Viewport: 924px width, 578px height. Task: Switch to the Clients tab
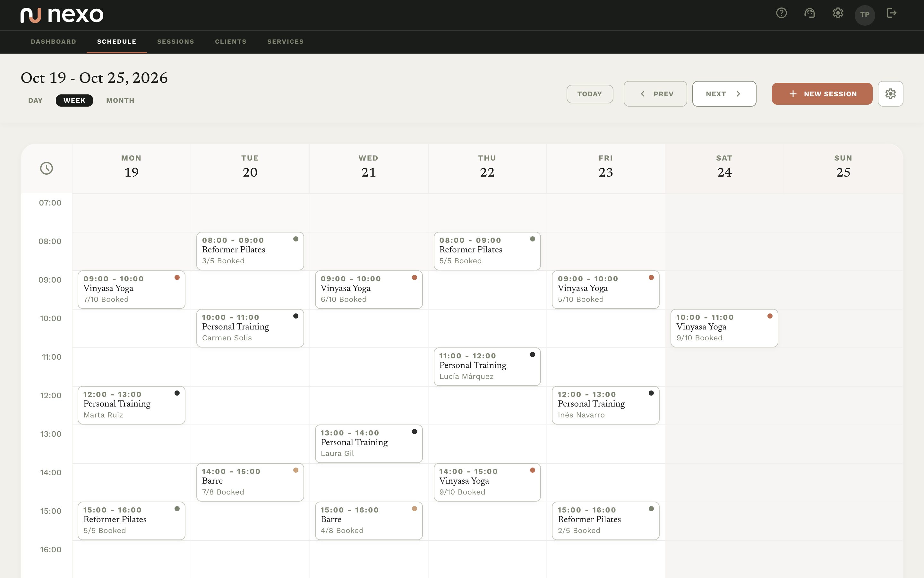point(231,42)
